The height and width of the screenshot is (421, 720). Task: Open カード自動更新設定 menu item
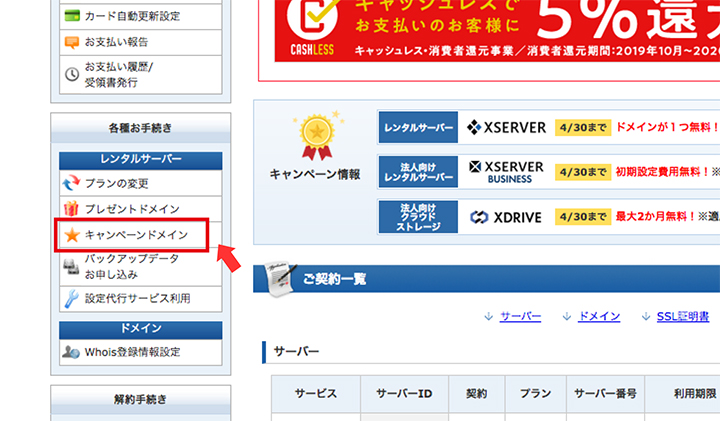click(x=141, y=17)
